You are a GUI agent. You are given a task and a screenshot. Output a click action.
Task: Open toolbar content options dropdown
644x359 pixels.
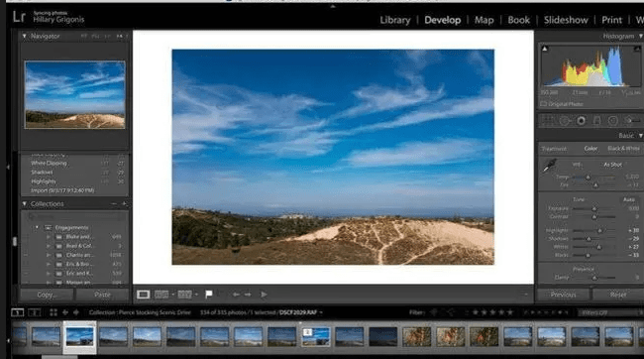526,295
